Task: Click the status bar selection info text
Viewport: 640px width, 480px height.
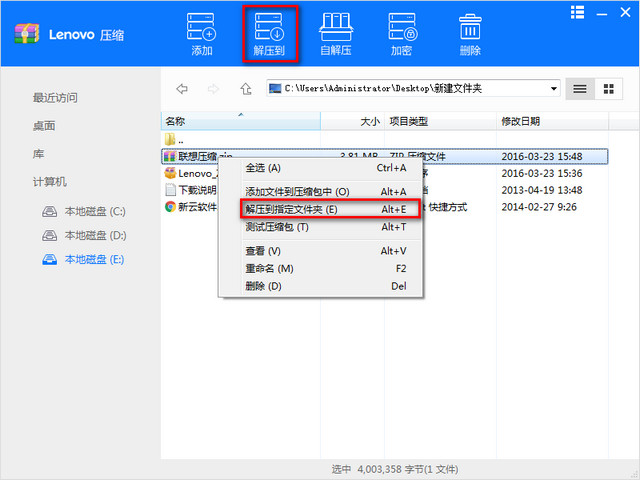Action: coord(395,469)
